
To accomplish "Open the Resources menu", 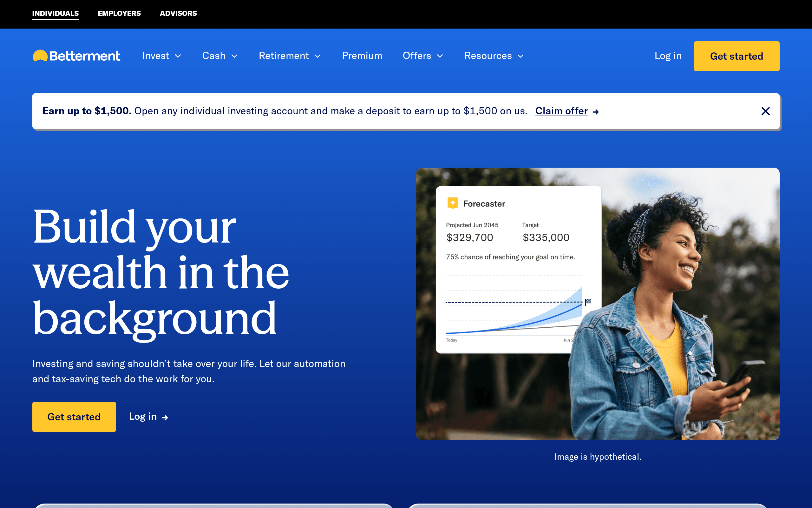I will (494, 56).
